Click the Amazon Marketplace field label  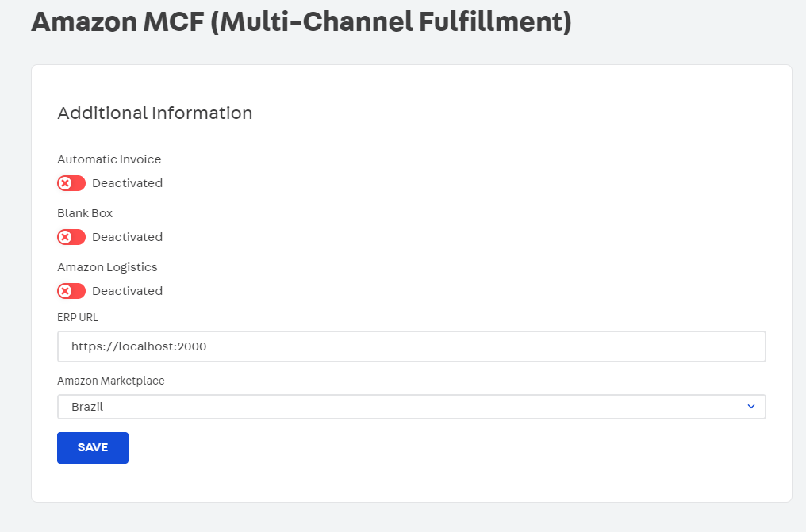(x=110, y=381)
